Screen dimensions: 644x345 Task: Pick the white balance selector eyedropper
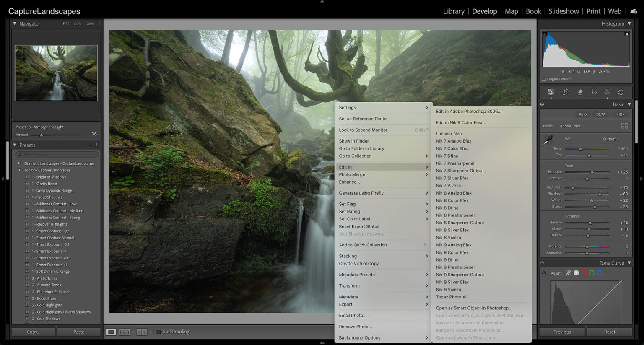548,140
